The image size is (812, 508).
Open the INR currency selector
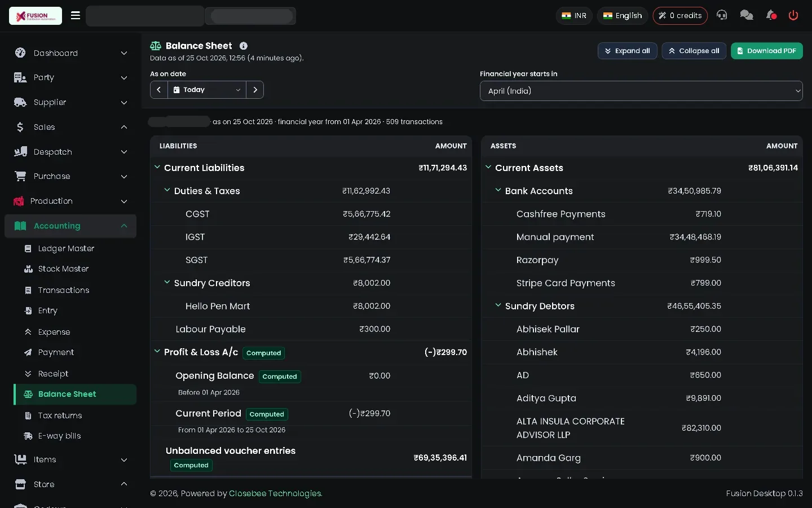tap(574, 16)
